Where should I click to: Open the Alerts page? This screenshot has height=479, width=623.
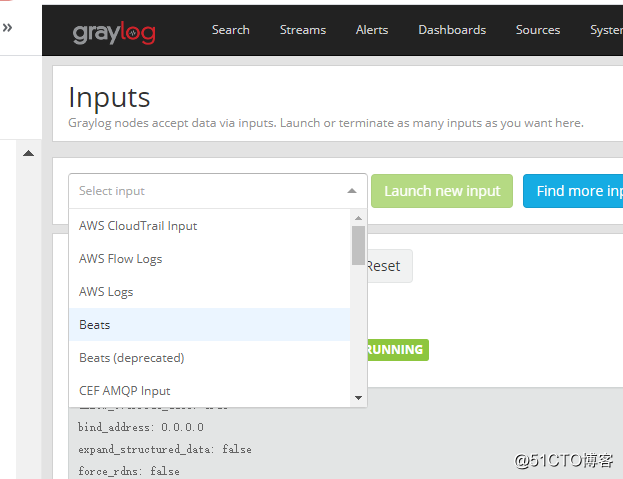pos(372,30)
